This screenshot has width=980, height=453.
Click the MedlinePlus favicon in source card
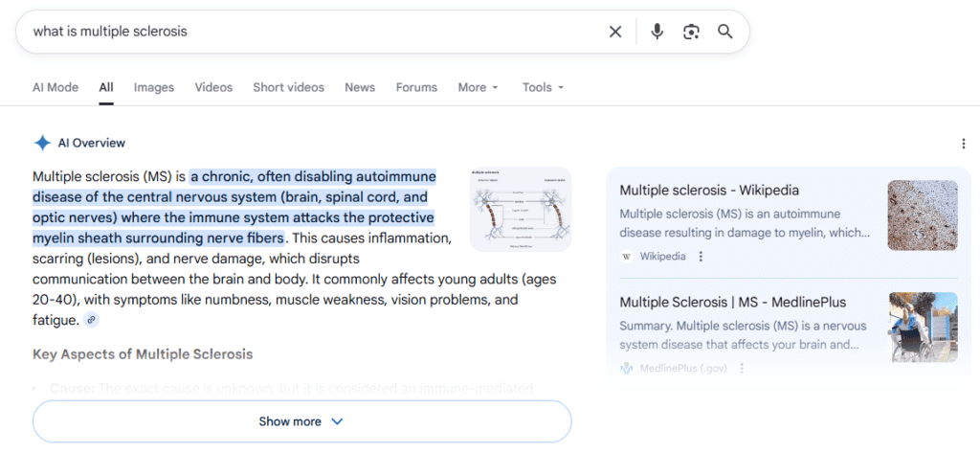[x=626, y=369]
